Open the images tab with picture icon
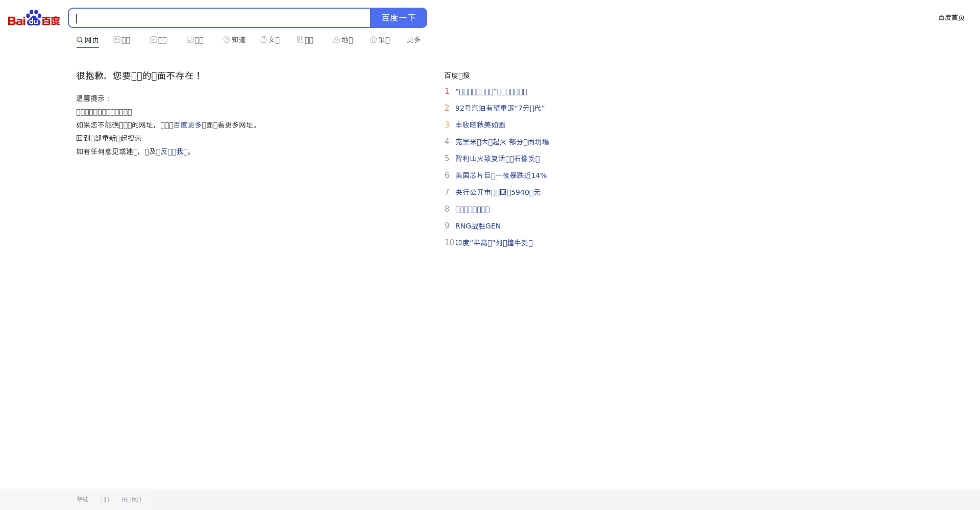Image resolution: width=980 pixels, height=510 pixels. point(195,40)
